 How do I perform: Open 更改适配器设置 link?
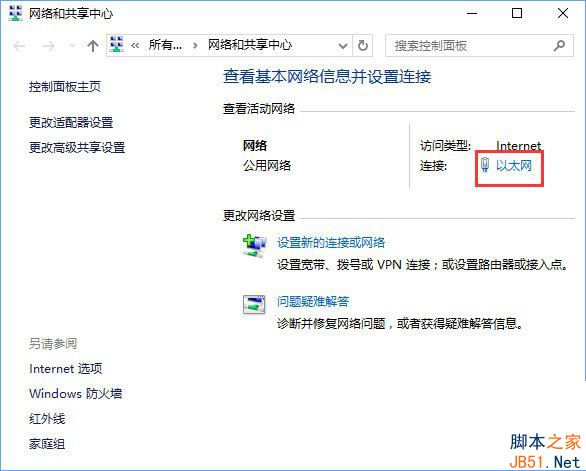pyautogui.click(x=71, y=122)
